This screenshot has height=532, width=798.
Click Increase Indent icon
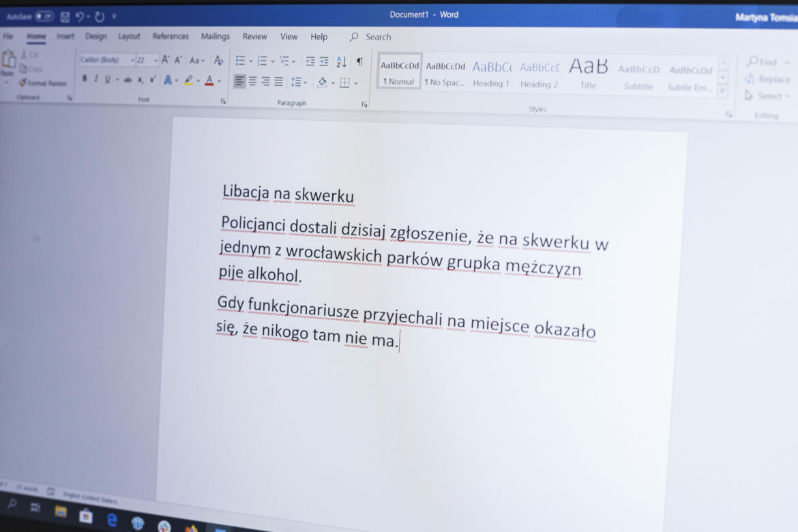click(324, 61)
